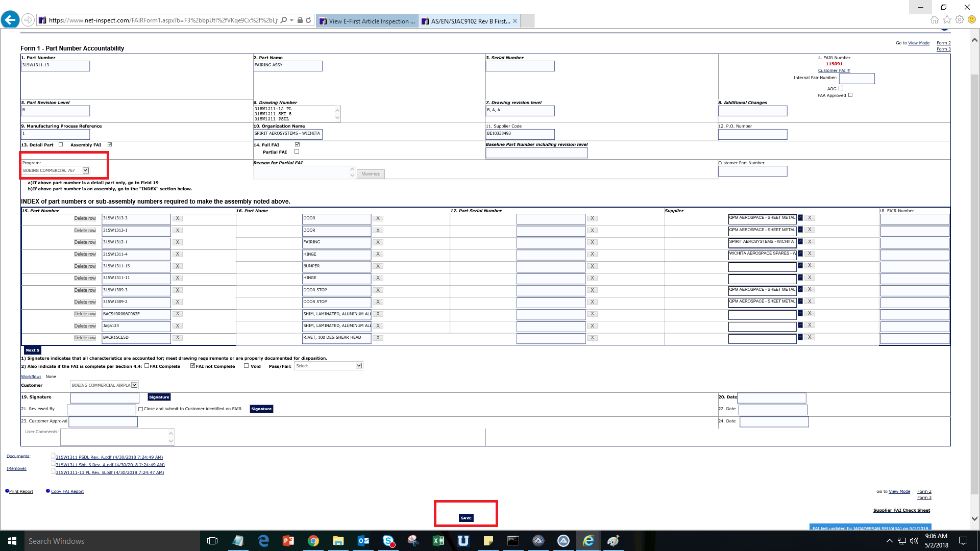Screen dimensions: 980x551
Task: Open Excel from the taskbar
Action: tap(438, 541)
